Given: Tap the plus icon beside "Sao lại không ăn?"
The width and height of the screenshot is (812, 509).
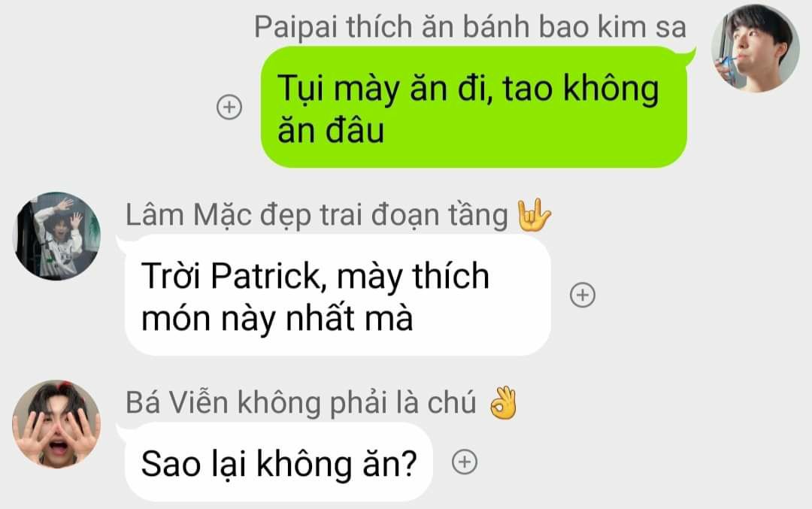Looking at the screenshot, I should [465, 462].
